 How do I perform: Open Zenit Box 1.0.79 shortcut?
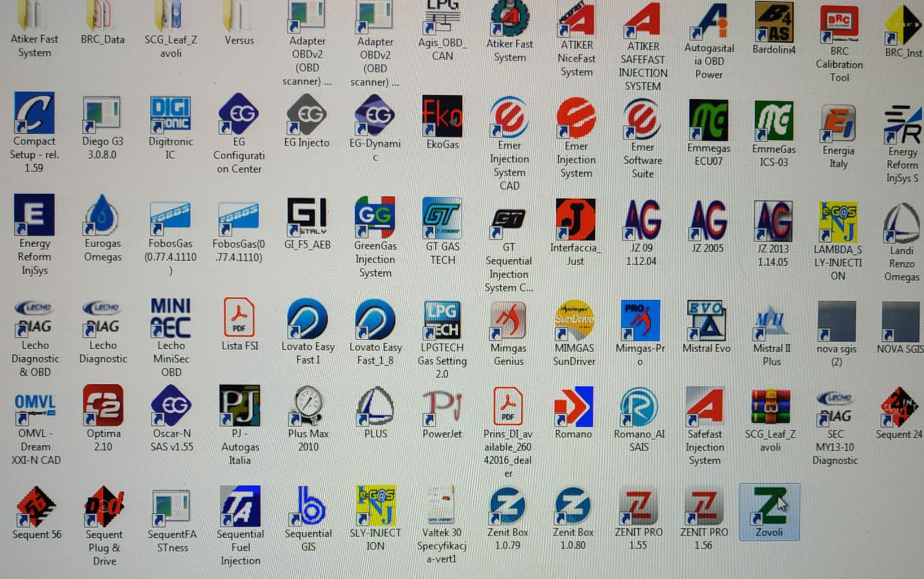[507, 519]
